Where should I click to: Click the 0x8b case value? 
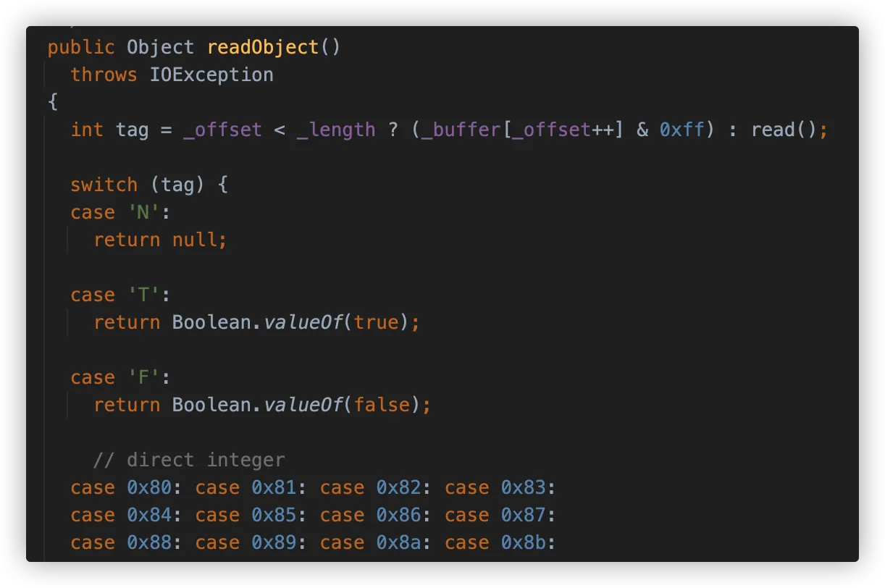coord(523,543)
